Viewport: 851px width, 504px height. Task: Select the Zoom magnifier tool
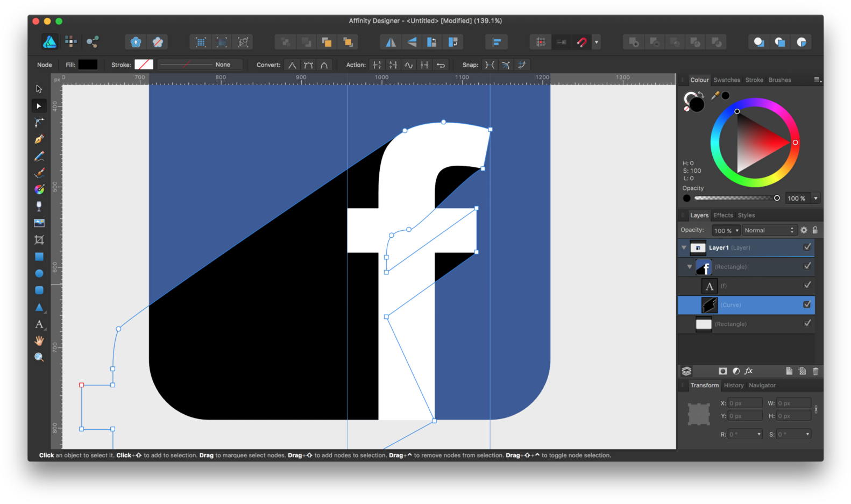coord(39,357)
